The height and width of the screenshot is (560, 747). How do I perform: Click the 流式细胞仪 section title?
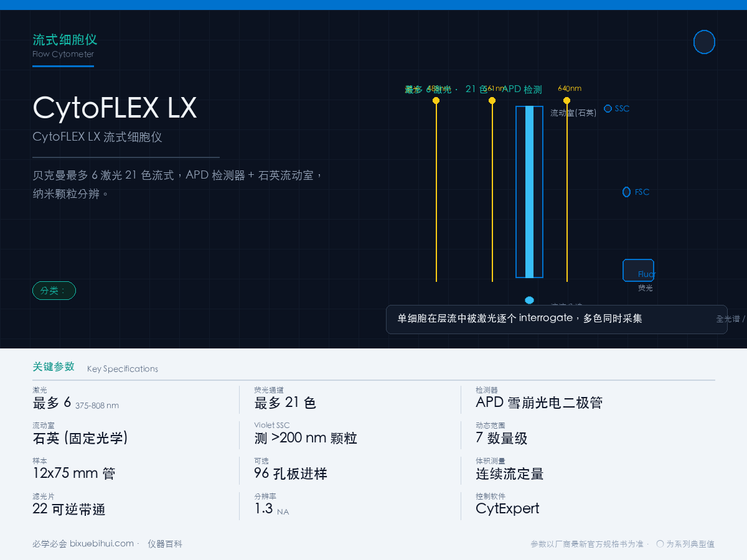65,40
